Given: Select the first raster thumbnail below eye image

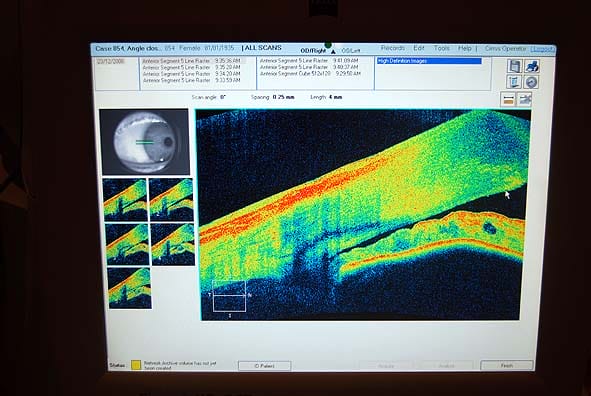Looking at the screenshot, I should [x=125, y=200].
